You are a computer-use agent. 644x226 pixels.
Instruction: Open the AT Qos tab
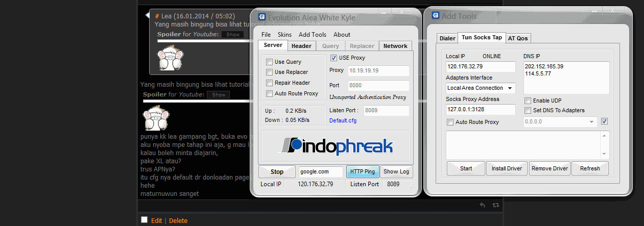click(x=518, y=38)
